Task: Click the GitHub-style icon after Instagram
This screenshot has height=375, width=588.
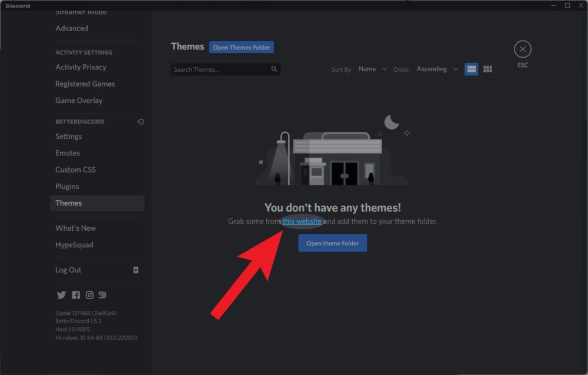Action: [x=102, y=294]
